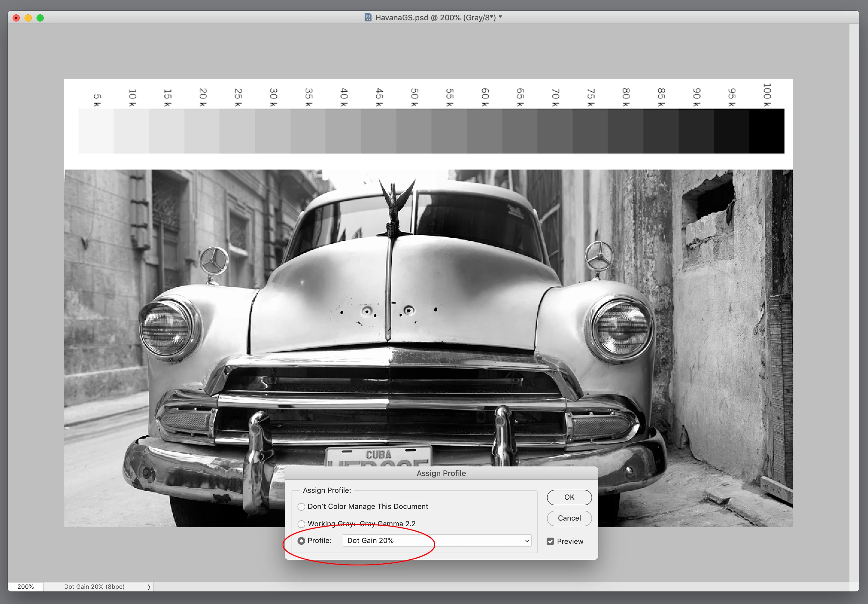Screen dimensions: 868x604
Task: Click the PSD document icon in title bar
Action: 368,17
